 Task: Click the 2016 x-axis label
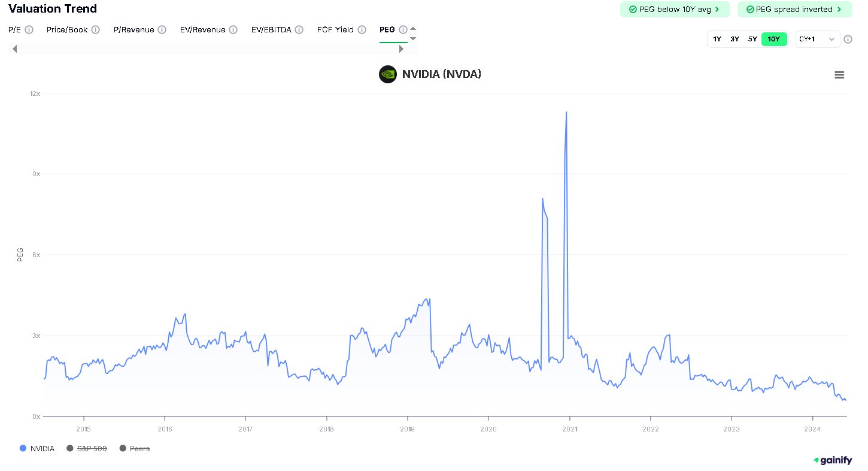(165, 429)
